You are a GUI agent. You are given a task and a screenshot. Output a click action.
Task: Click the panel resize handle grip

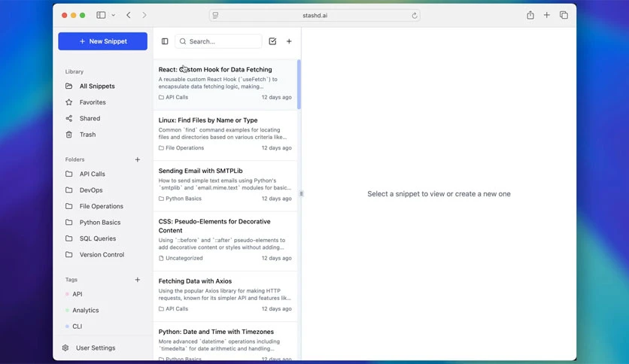point(301,193)
